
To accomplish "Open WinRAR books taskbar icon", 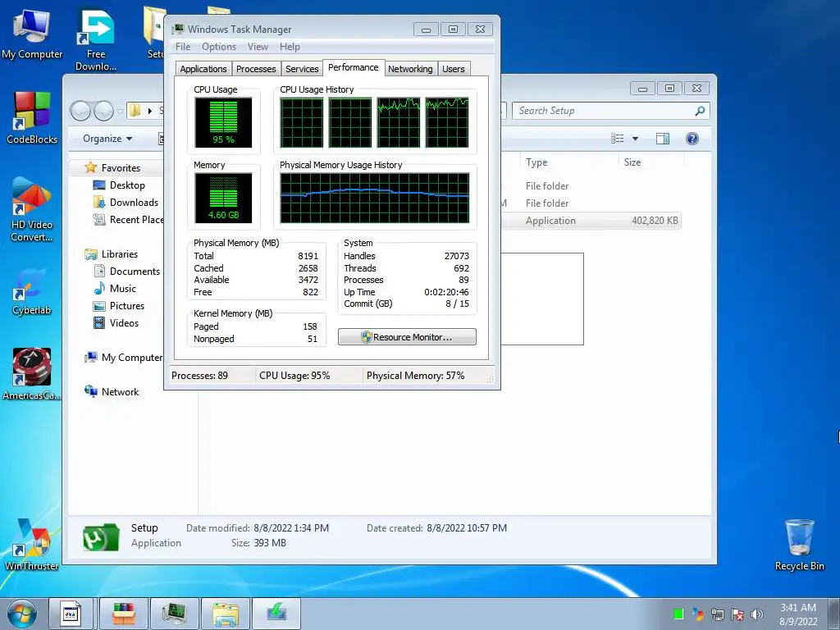I will [x=123, y=614].
